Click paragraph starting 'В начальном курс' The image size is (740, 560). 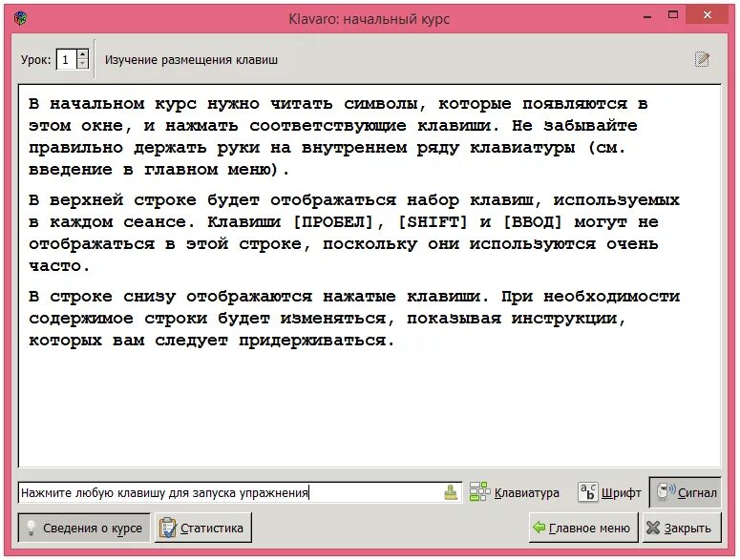(x=338, y=136)
